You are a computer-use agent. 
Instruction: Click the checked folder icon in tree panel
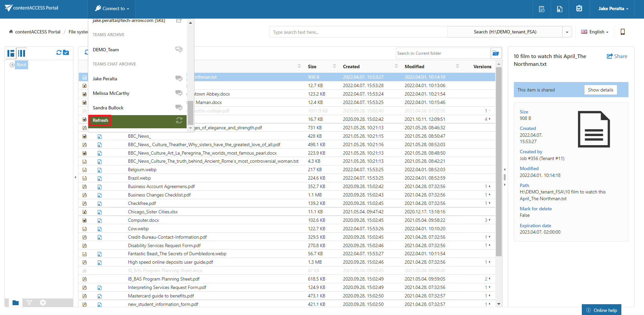coord(66,53)
